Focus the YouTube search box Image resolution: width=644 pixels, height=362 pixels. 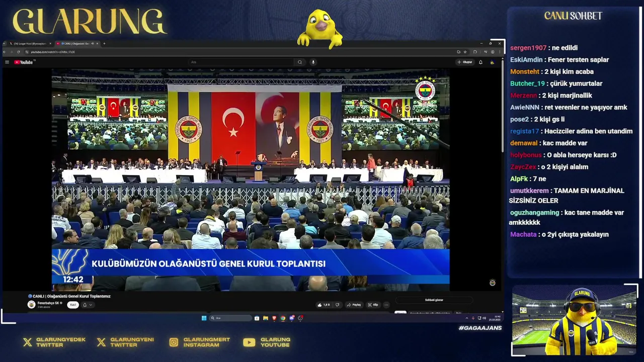pyautogui.click(x=240, y=62)
